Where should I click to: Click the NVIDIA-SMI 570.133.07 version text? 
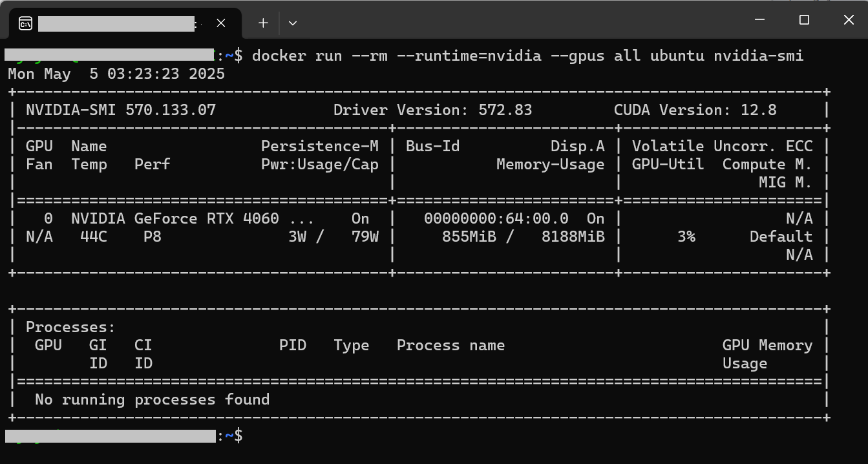121,110
